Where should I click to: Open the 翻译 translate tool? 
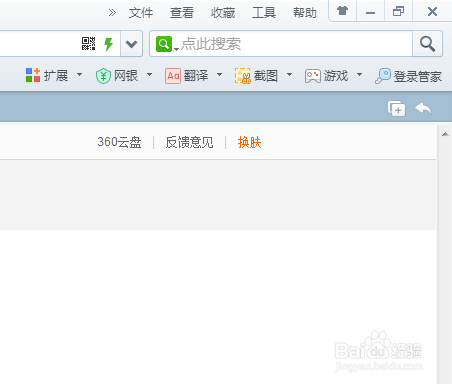(187, 76)
